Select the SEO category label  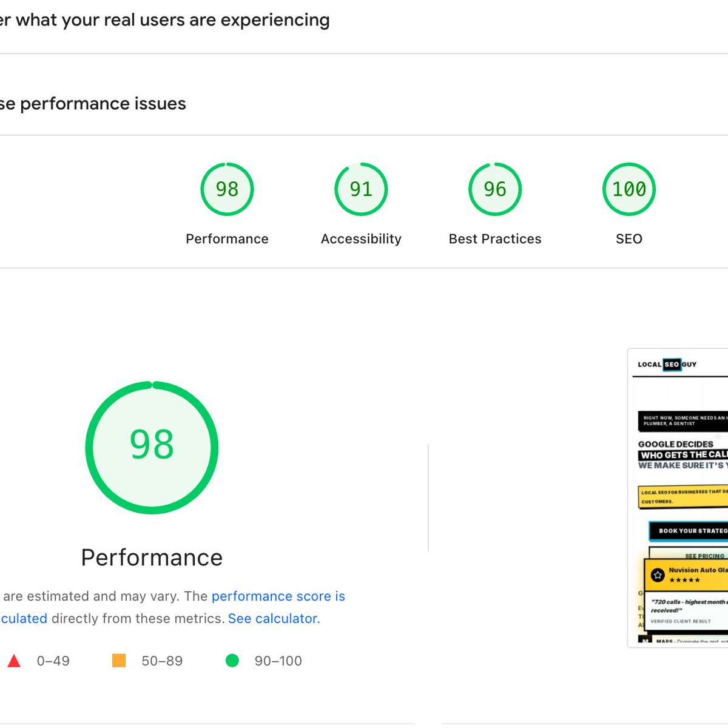coord(629,239)
